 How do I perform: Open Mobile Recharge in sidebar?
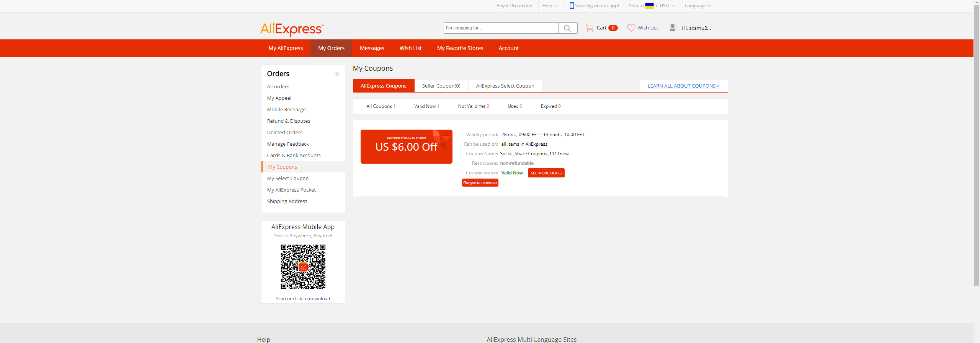click(286, 110)
